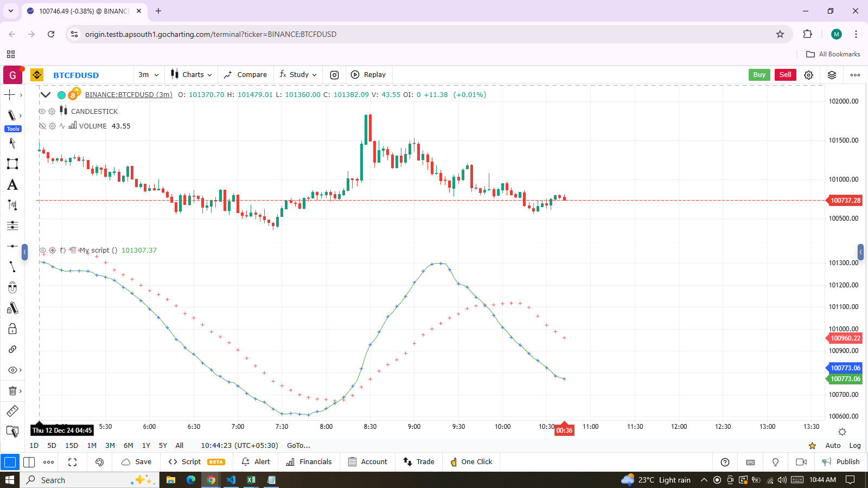The image size is (868, 488).
Task: Open the trash delete tool
Action: pyautogui.click(x=12, y=391)
